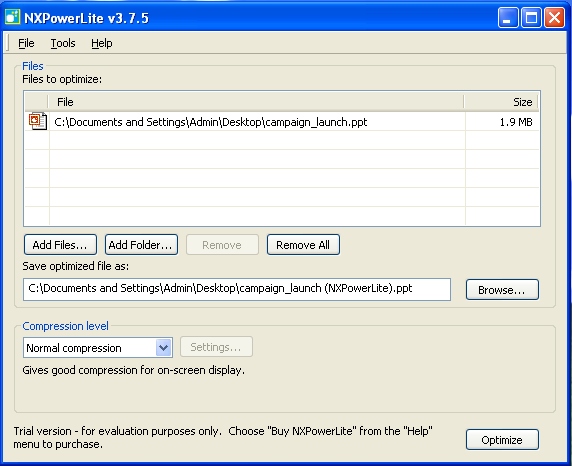
Task: Open the Tools menu
Action: click(63, 43)
